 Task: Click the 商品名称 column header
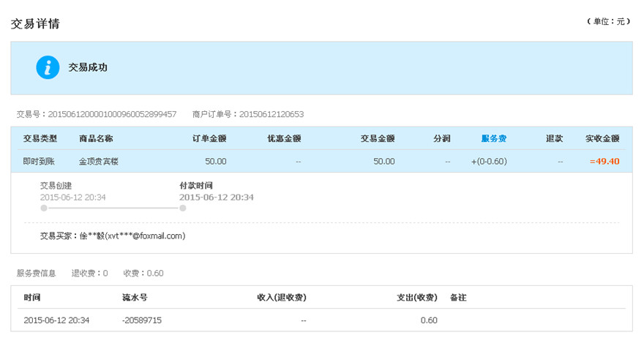click(96, 139)
